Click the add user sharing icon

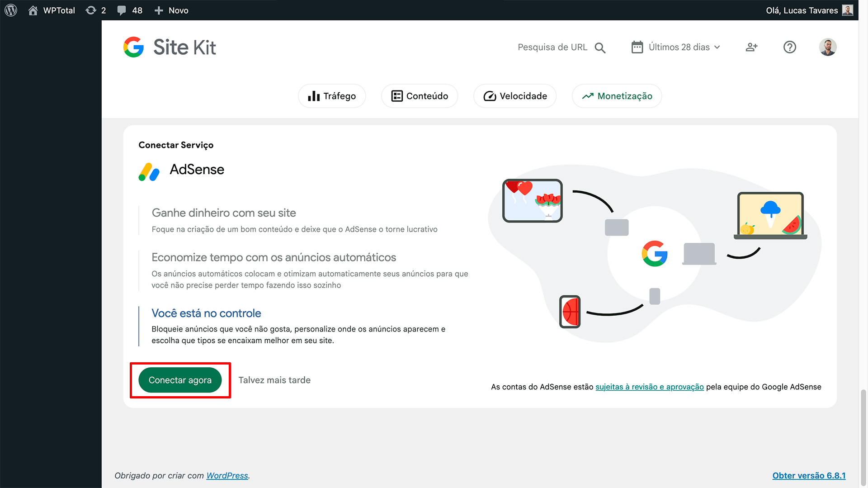[x=751, y=47]
